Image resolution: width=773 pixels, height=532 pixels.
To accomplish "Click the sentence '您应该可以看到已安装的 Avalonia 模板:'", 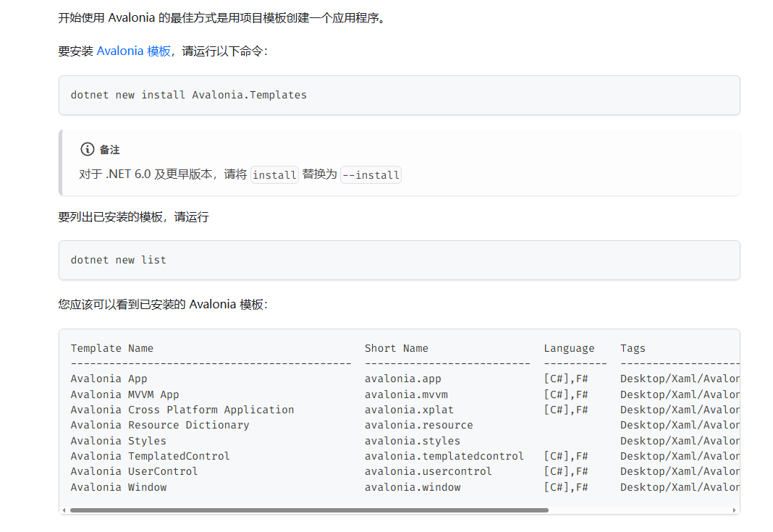I will tap(163, 304).
